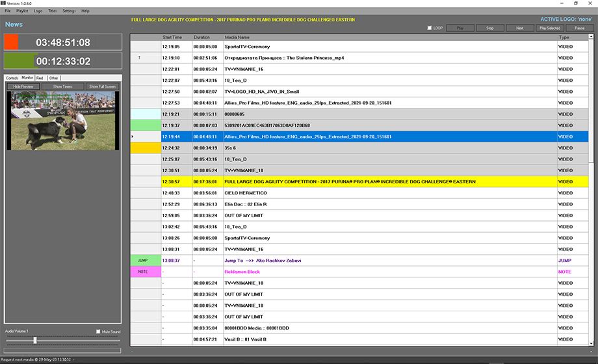Click the 00:12:33:02 countdown display
Image resolution: width=598 pixels, height=364 pixels.
pyautogui.click(x=63, y=61)
